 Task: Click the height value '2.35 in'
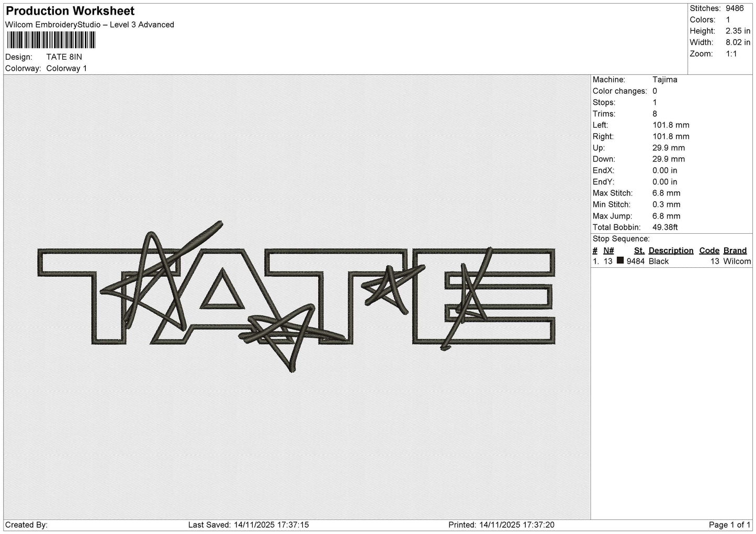click(x=738, y=31)
